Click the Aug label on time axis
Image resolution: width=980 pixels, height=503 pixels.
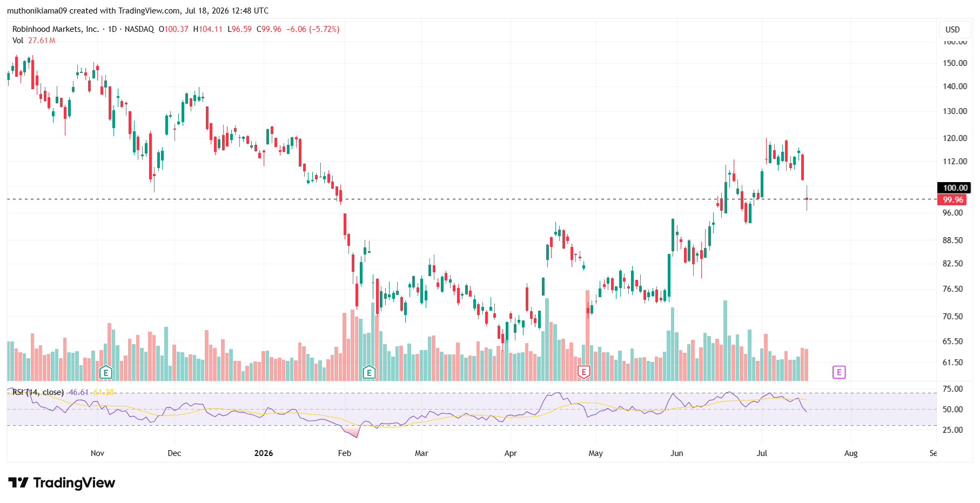[851, 453]
